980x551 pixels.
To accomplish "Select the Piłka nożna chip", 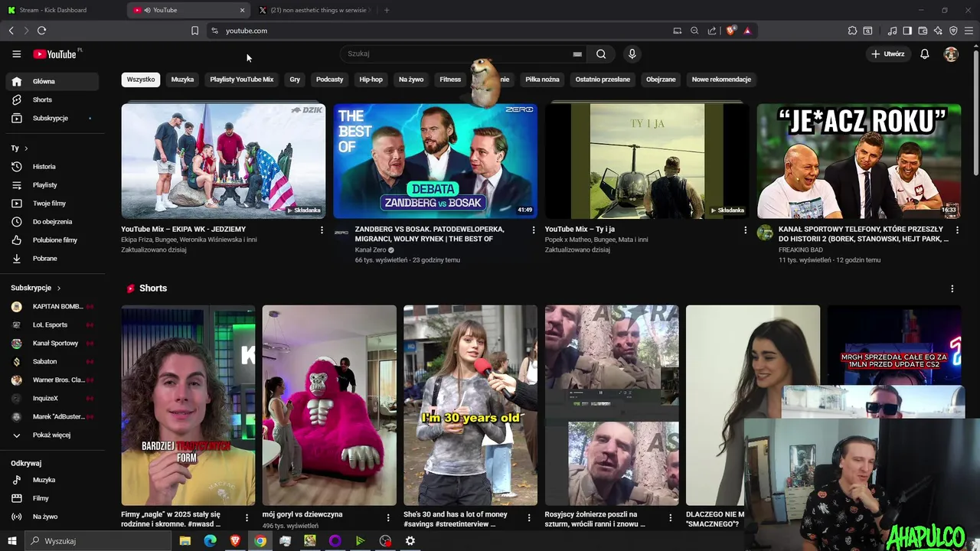I will coord(542,80).
